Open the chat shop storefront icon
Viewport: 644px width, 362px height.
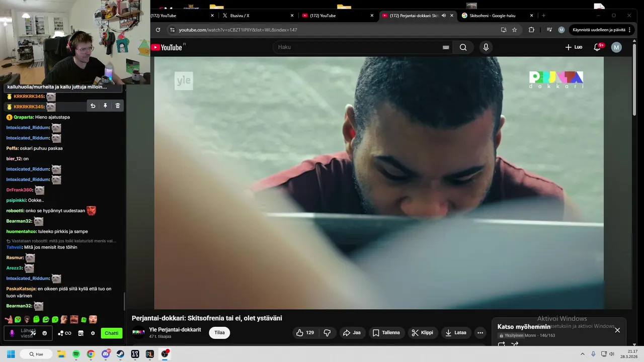tap(80, 333)
